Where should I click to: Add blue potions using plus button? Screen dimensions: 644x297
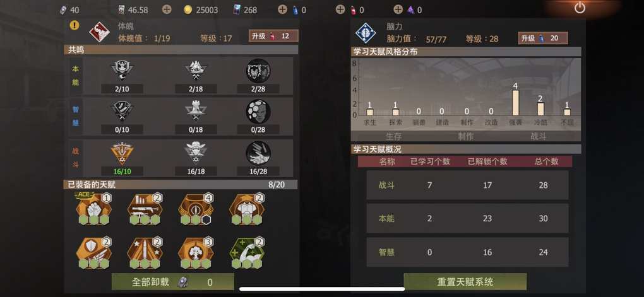(282, 9)
